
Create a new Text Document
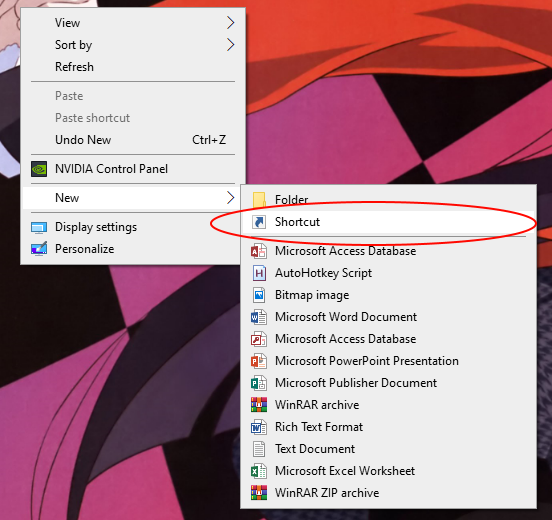[x=388, y=449]
